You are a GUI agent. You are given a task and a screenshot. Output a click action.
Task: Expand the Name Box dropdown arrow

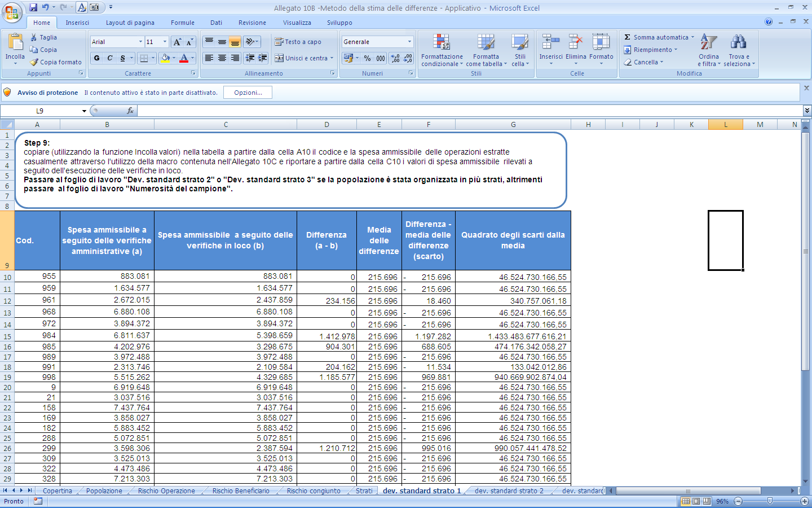[x=84, y=111]
